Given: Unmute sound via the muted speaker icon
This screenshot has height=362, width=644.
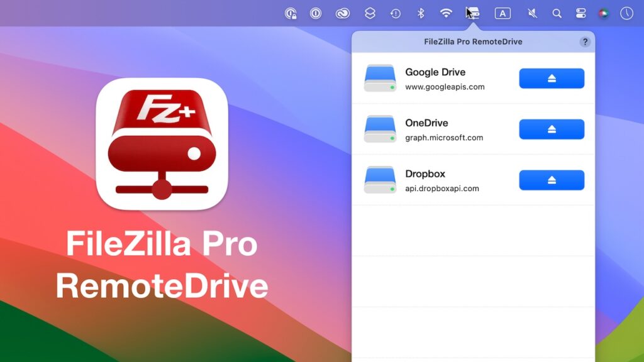Looking at the screenshot, I should click(x=532, y=13).
